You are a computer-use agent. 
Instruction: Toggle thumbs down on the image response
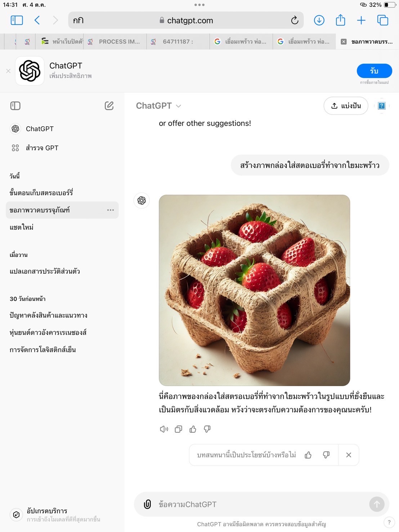click(x=207, y=429)
